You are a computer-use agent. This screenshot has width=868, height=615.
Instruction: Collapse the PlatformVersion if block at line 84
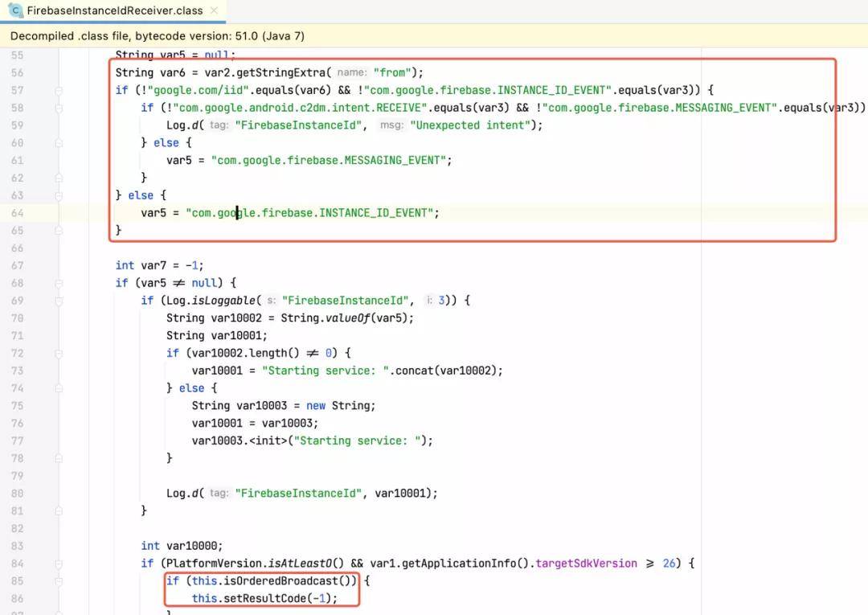pos(59,564)
